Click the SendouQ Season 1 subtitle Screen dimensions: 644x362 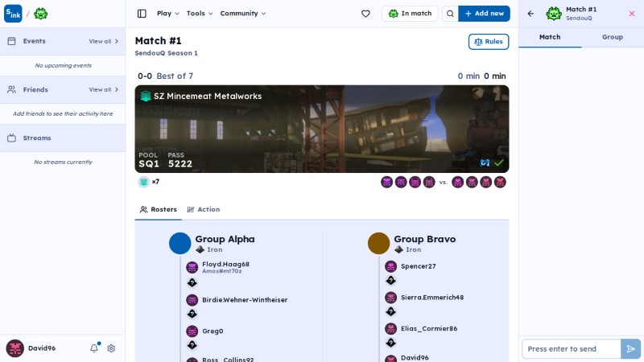pyautogui.click(x=167, y=53)
